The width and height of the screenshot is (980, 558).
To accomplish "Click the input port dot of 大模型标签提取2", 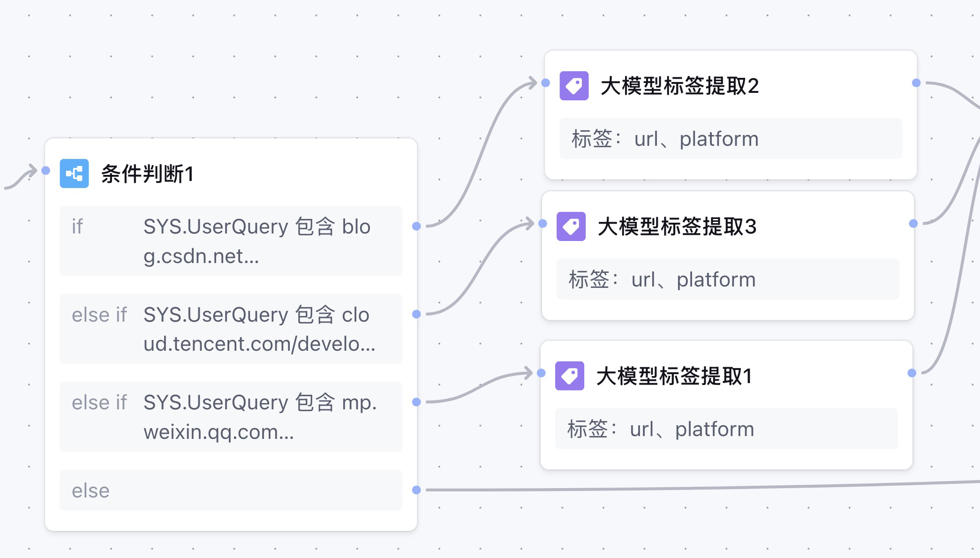I will pos(545,83).
